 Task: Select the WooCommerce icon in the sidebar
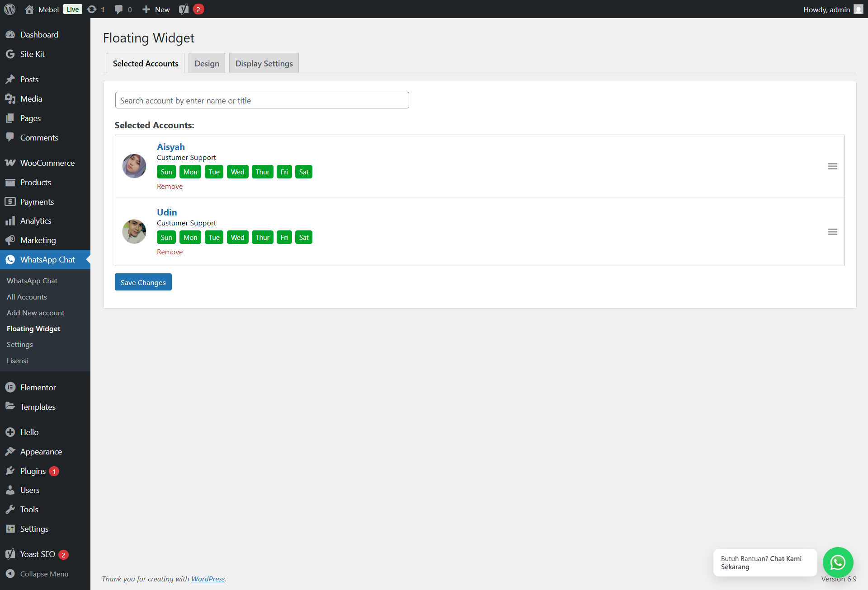(x=10, y=163)
